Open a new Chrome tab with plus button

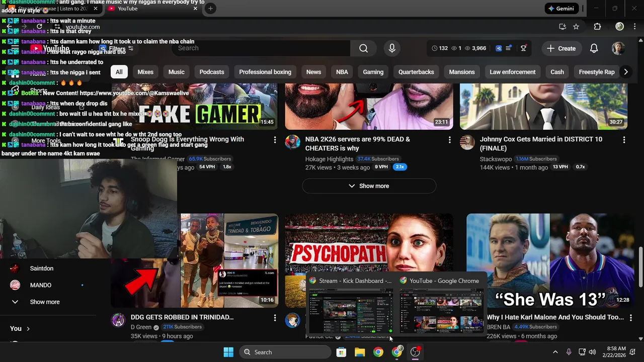(210, 9)
